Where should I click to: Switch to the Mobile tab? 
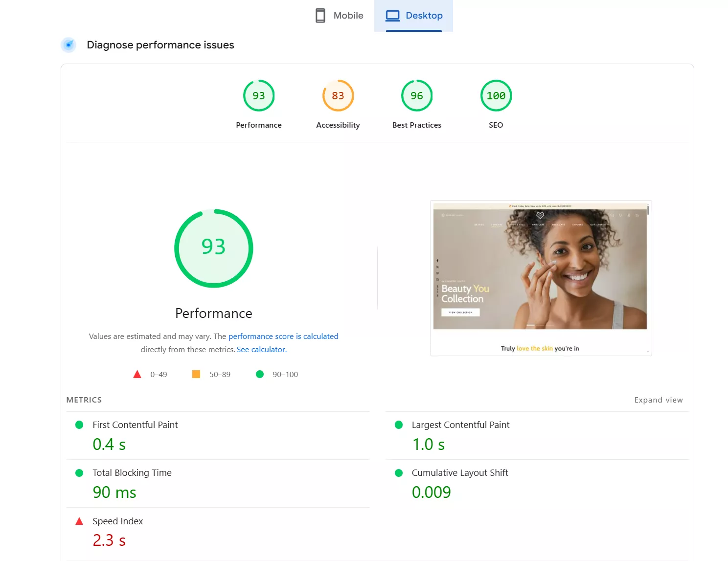339,16
